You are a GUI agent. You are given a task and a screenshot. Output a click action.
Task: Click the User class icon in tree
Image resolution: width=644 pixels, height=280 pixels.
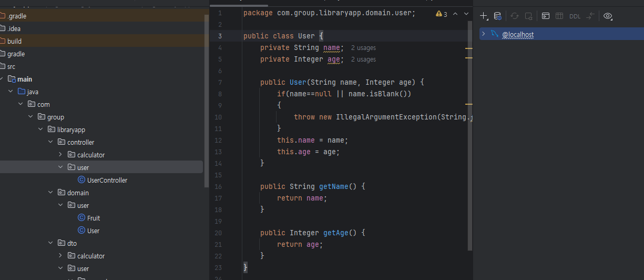(81, 231)
